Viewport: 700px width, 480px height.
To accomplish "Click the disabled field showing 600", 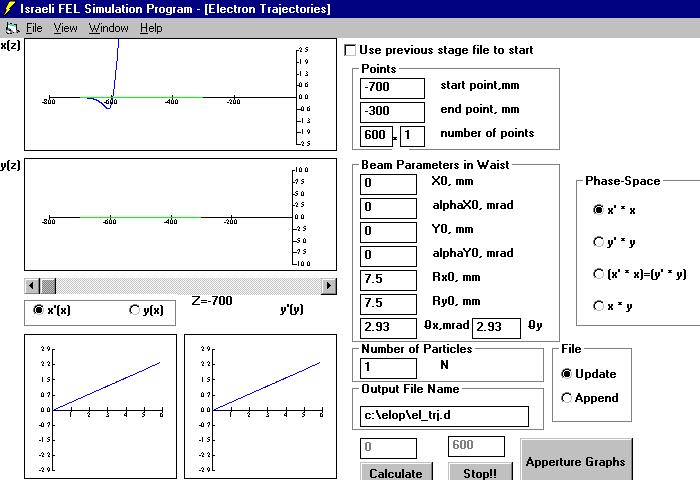I will [x=476, y=446].
